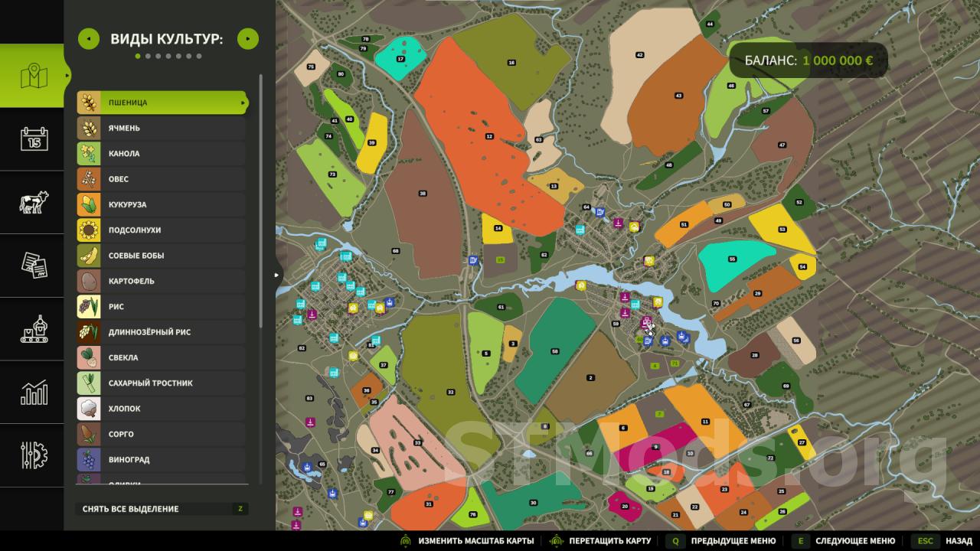Go to next map filter page arrow
The image size is (980, 551).
click(x=248, y=38)
